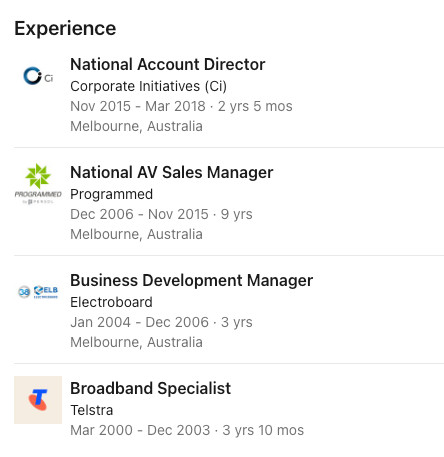Open the Programmed green star logo
Image resolution: width=444 pixels, height=457 pixels.
tap(38, 184)
